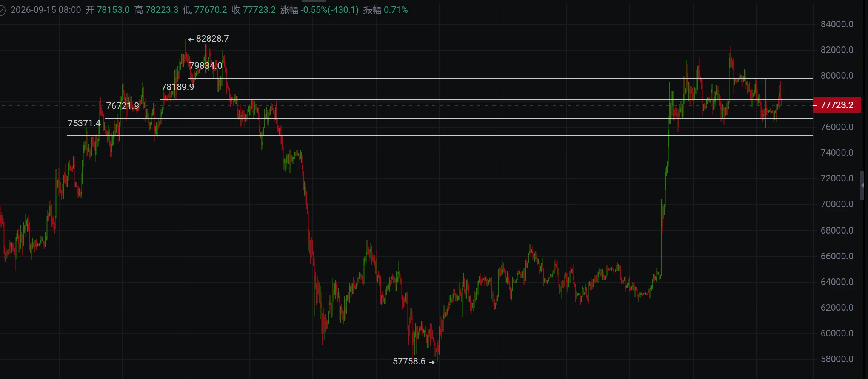Click the 84000.0 price axis label
Image resolution: width=868 pixels, height=379 pixels.
(x=837, y=24)
